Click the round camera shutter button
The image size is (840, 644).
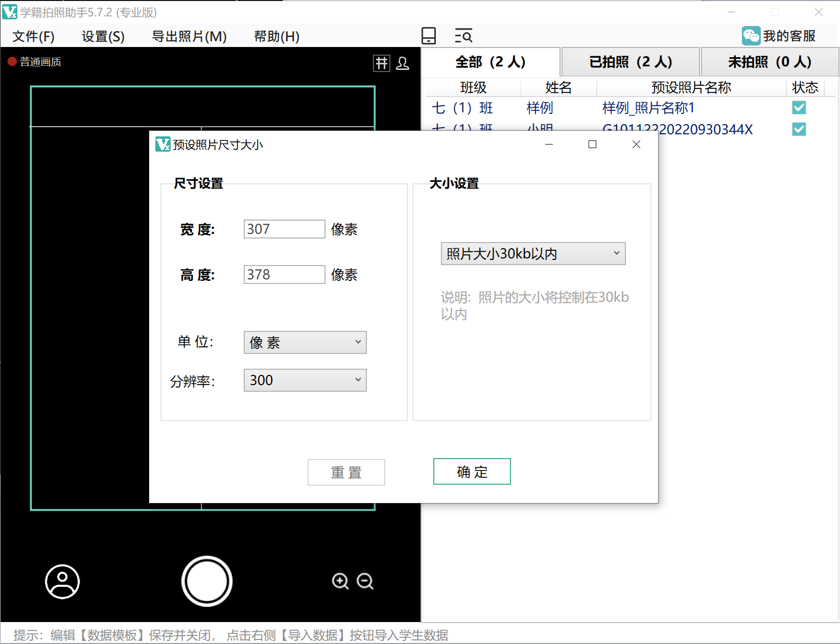tap(207, 581)
